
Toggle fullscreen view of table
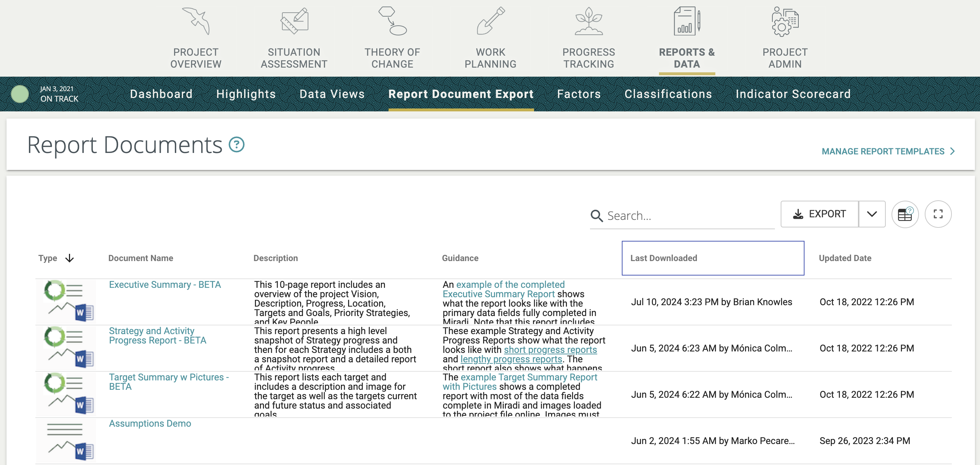tap(938, 214)
